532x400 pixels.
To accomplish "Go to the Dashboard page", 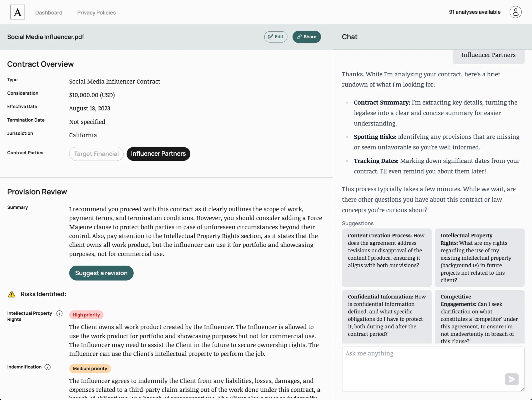I will coord(49,13).
